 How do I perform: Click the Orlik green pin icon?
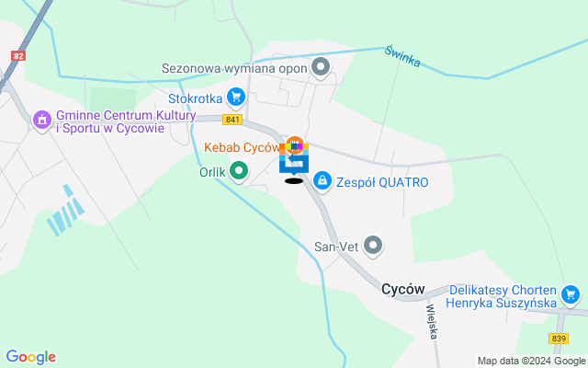click(x=239, y=171)
